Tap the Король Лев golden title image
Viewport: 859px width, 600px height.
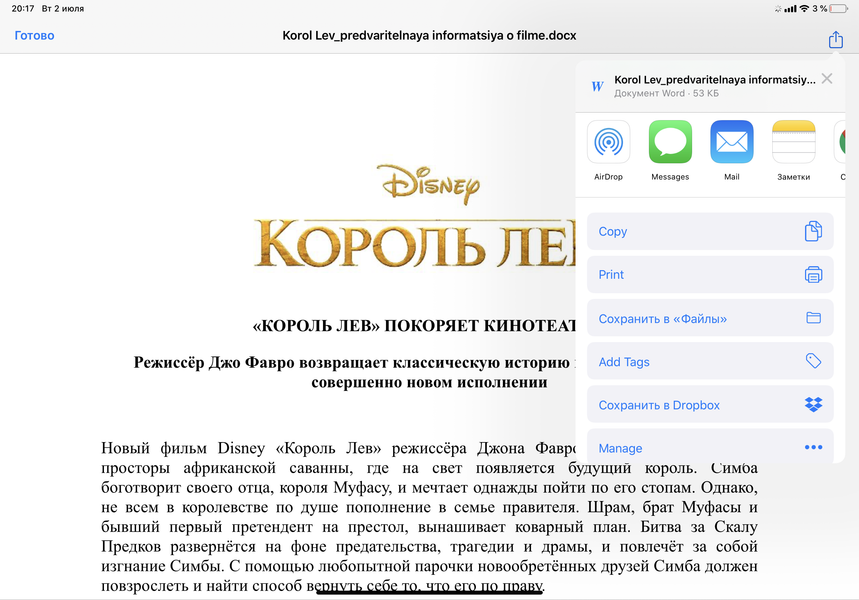click(415, 243)
